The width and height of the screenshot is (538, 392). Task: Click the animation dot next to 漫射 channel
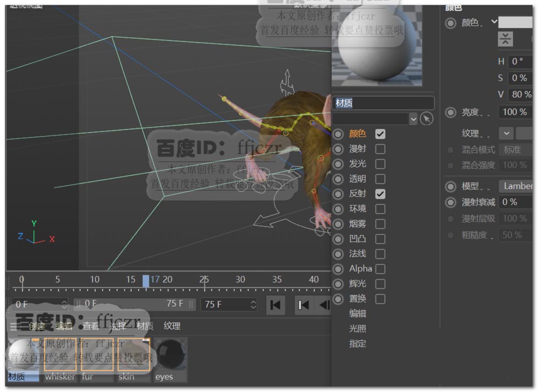[338, 149]
